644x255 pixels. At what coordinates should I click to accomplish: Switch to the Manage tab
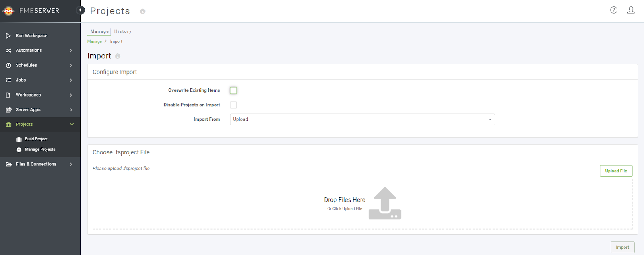point(99,31)
